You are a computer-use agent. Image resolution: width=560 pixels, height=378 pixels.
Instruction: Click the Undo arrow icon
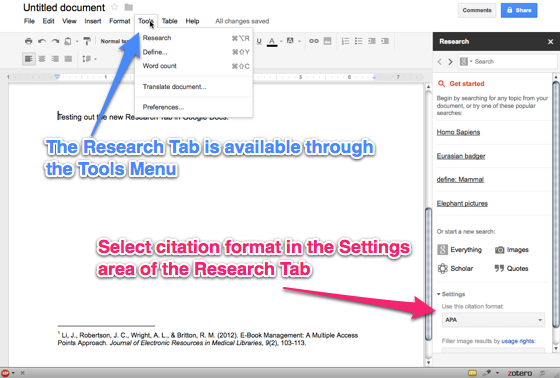[42, 41]
